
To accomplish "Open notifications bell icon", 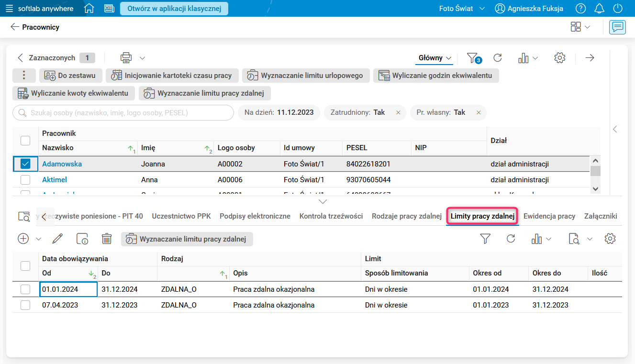I will coord(599,9).
